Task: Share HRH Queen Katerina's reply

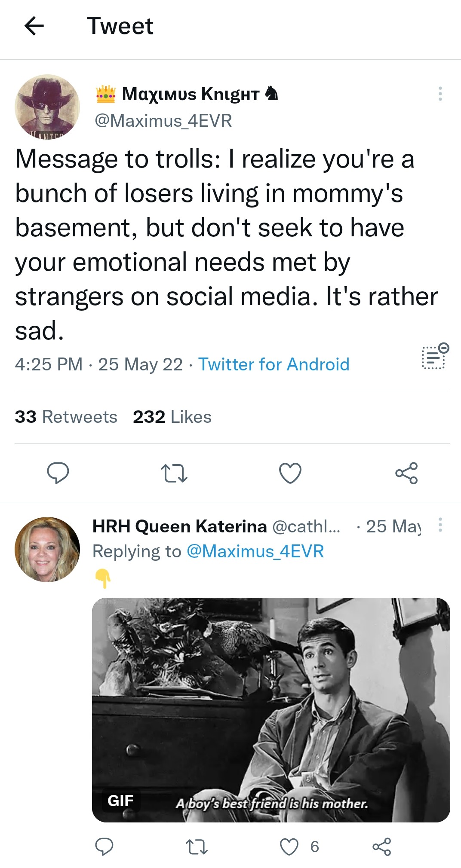Action: [381, 847]
